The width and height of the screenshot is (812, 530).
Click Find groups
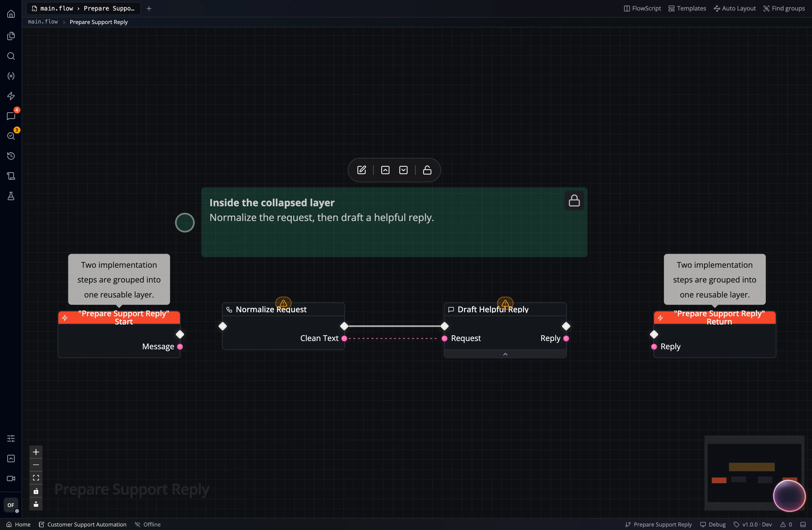[784, 8]
